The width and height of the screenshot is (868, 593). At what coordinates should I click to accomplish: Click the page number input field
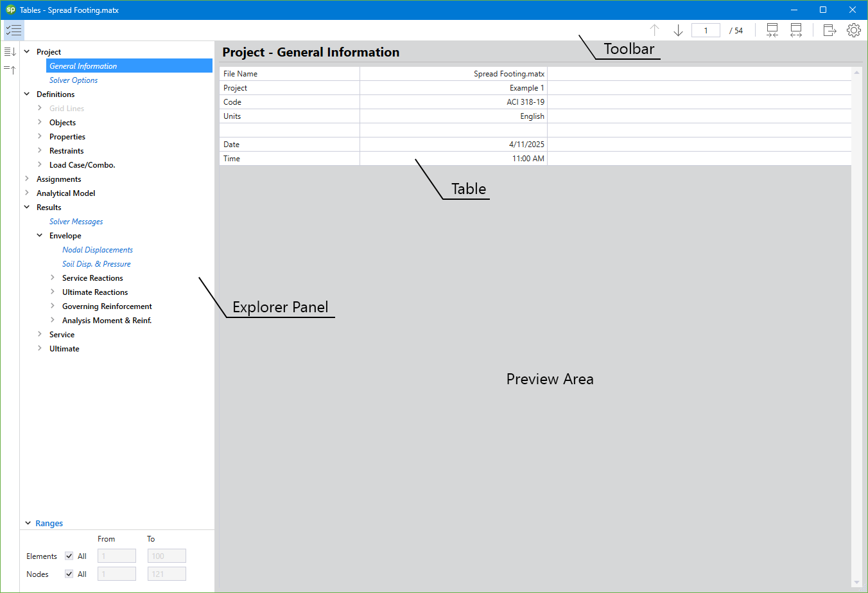tap(706, 30)
